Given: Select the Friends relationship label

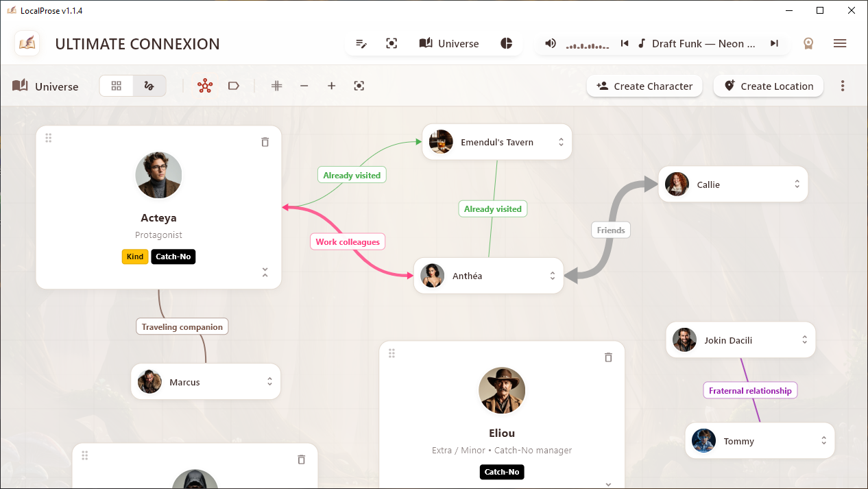Looking at the screenshot, I should pyautogui.click(x=611, y=230).
